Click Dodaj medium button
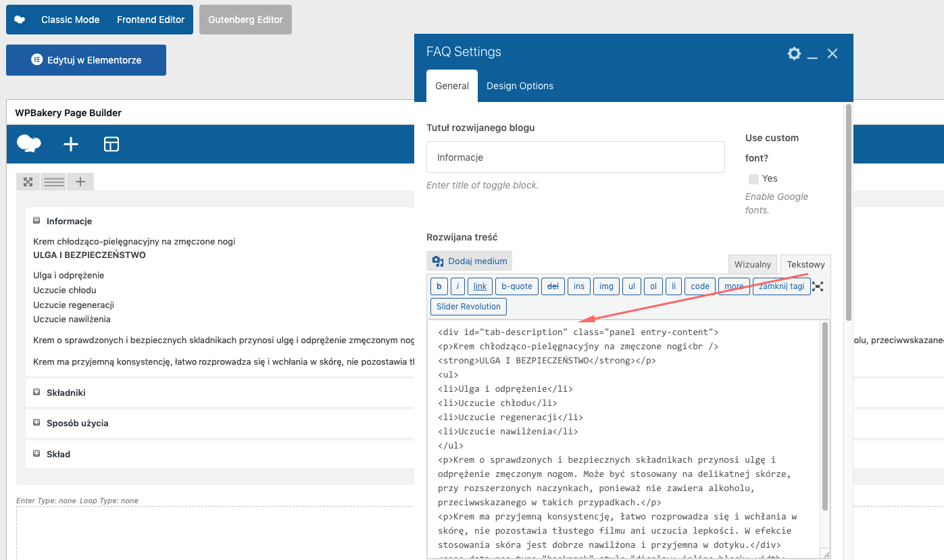The image size is (944, 560). 469,261
